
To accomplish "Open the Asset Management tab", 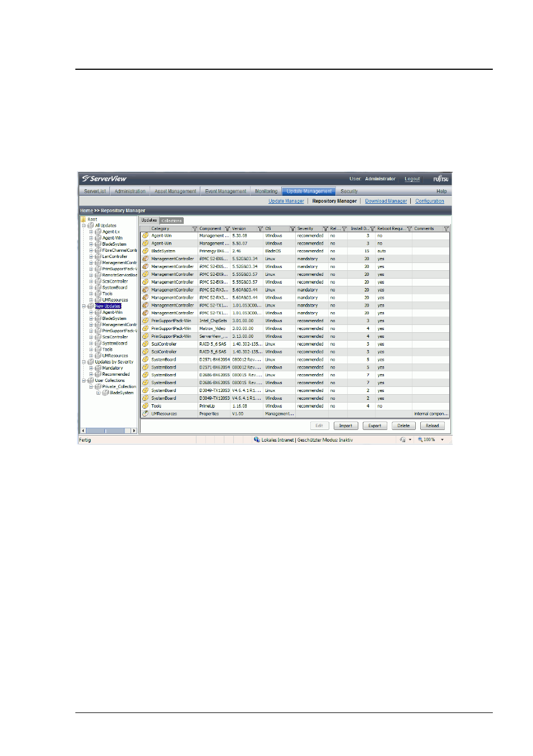I will [x=175, y=192].
